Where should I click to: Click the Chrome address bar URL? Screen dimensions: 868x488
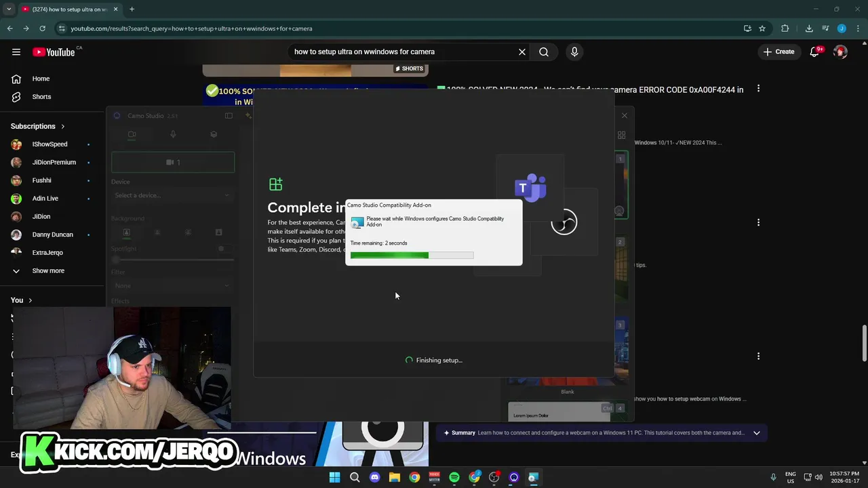pyautogui.click(x=191, y=28)
